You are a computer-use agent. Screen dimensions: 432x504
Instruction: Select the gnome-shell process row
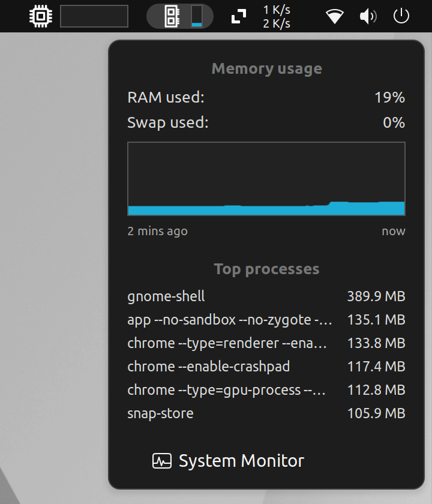click(x=266, y=296)
